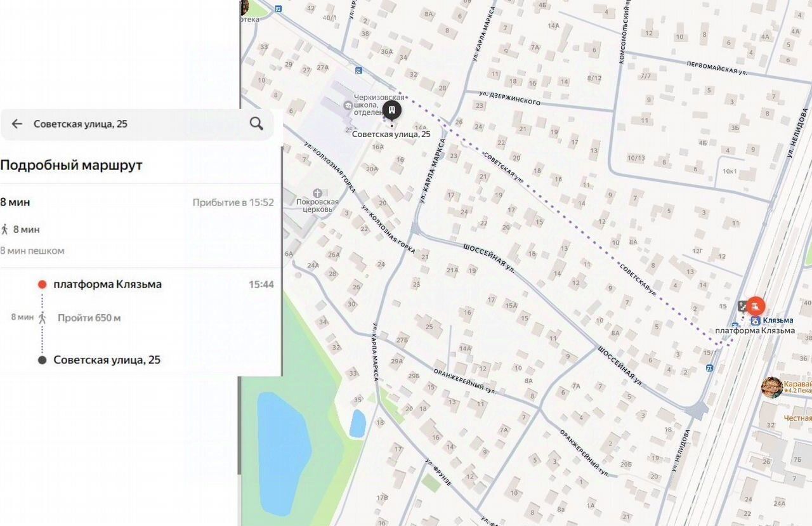The image size is (812, 526).
Task: Click the Честная shop label on map
Action: [x=797, y=418]
